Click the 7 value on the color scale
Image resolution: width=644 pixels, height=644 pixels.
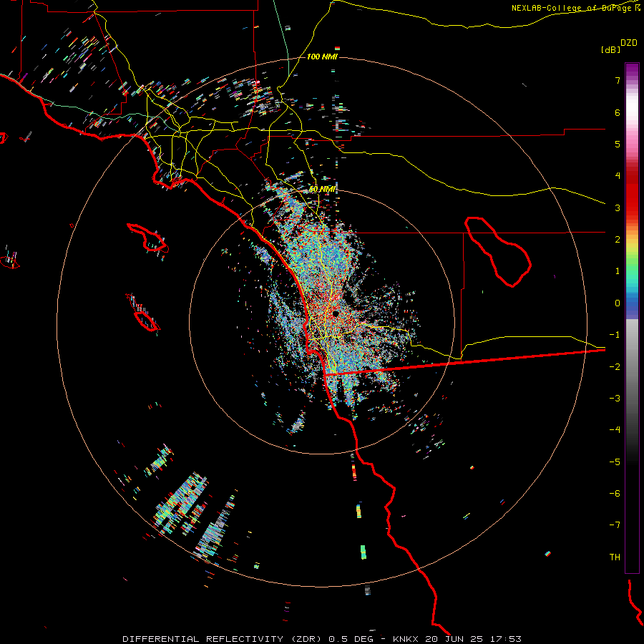point(618,80)
